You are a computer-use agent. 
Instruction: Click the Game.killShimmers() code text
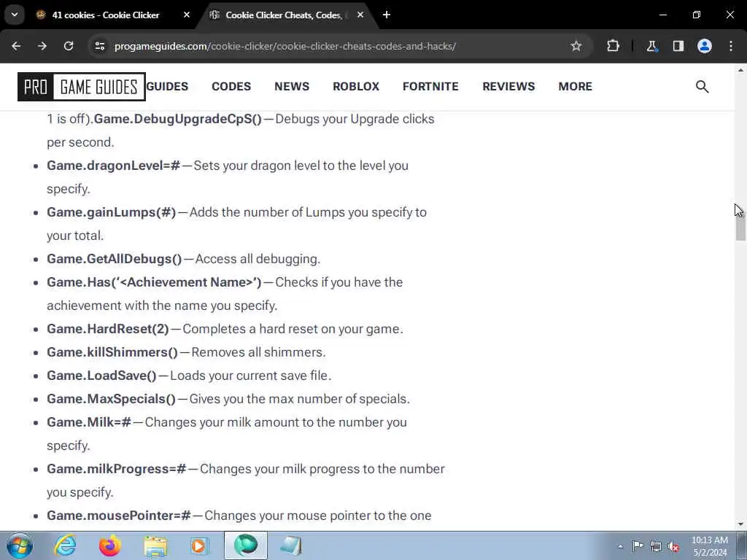point(112,352)
